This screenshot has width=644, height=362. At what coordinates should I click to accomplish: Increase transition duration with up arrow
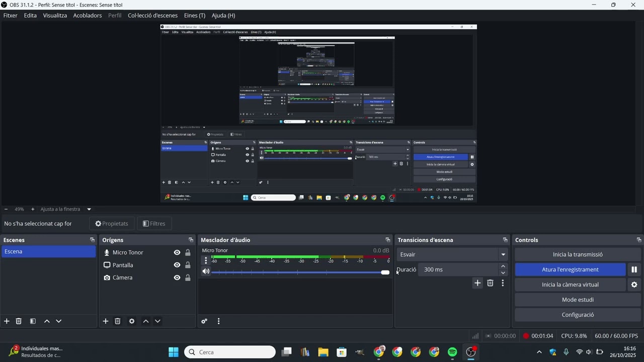(x=503, y=266)
